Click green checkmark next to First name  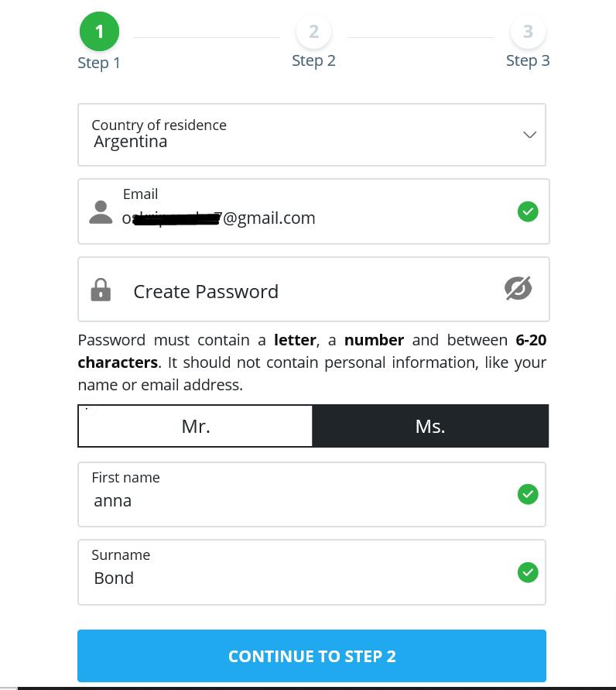[528, 494]
